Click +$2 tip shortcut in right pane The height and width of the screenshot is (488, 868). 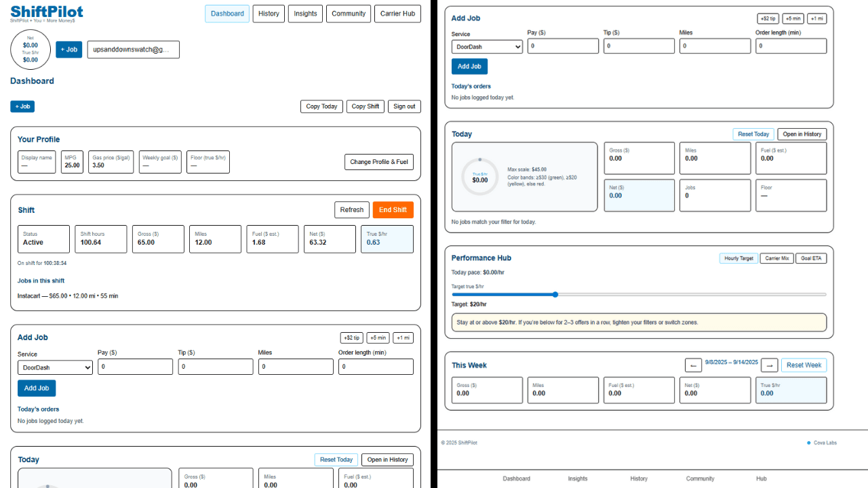click(x=768, y=18)
